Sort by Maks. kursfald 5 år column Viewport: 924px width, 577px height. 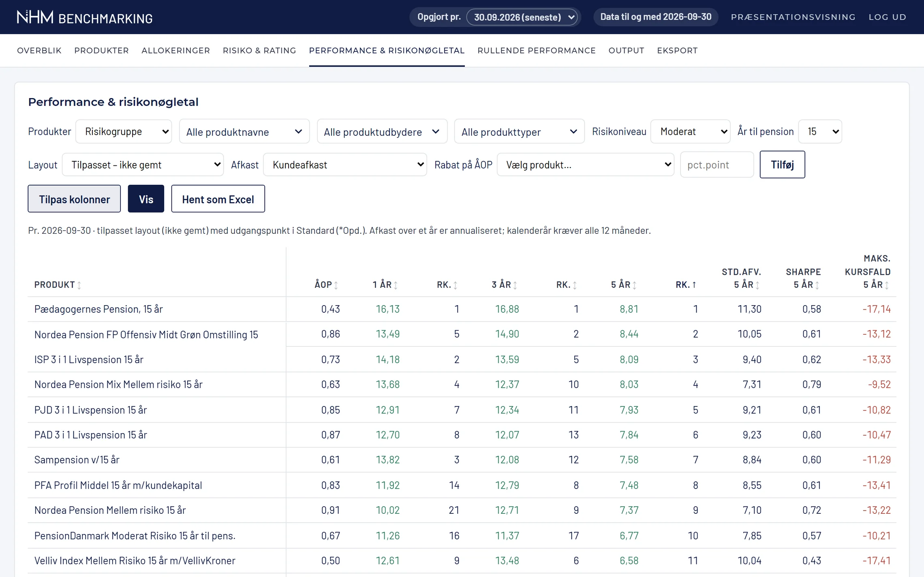pyautogui.click(x=868, y=271)
